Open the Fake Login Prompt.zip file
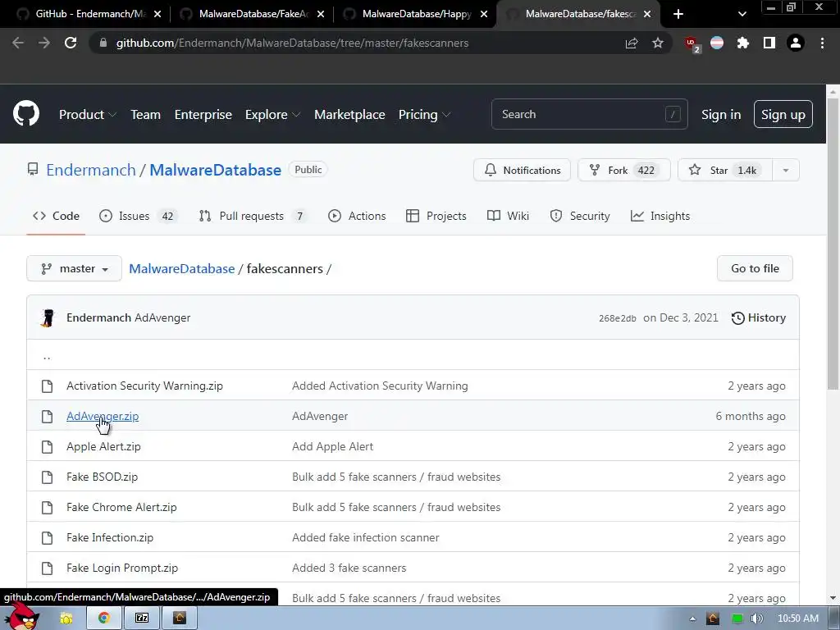This screenshot has height=630, width=840. 122,568
